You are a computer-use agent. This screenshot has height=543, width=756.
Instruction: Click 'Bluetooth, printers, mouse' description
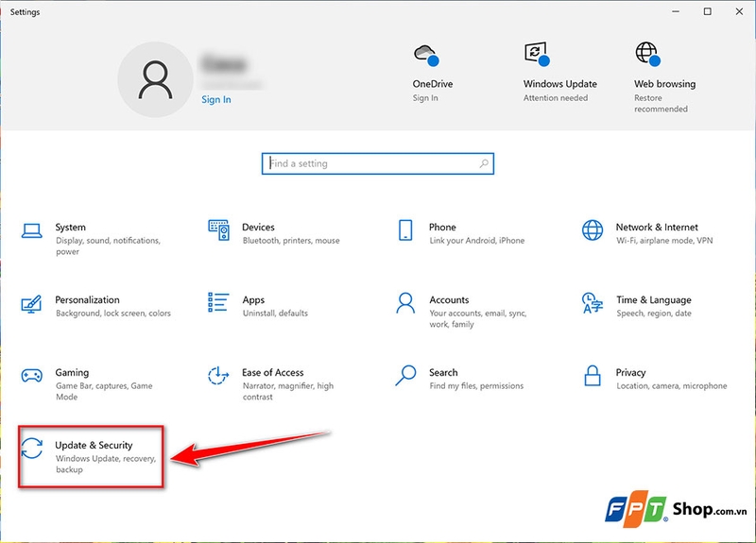tap(291, 241)
